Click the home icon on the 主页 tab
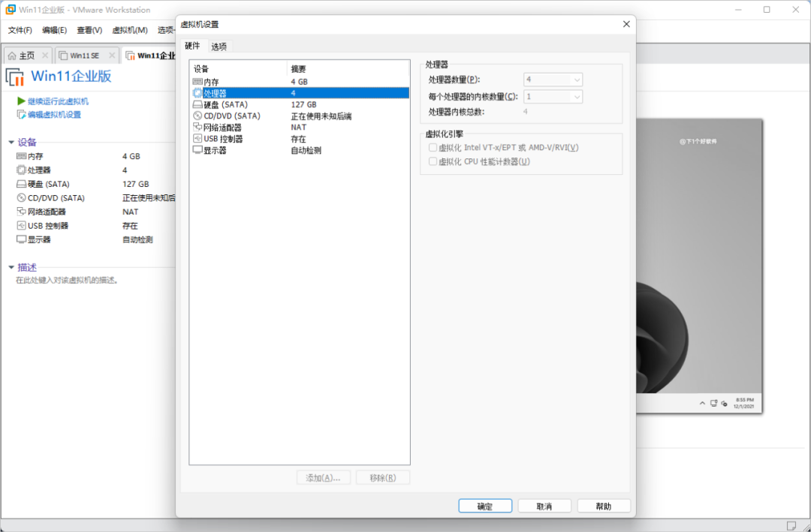Viewport: 811px width, 532px height. (12, 56)
